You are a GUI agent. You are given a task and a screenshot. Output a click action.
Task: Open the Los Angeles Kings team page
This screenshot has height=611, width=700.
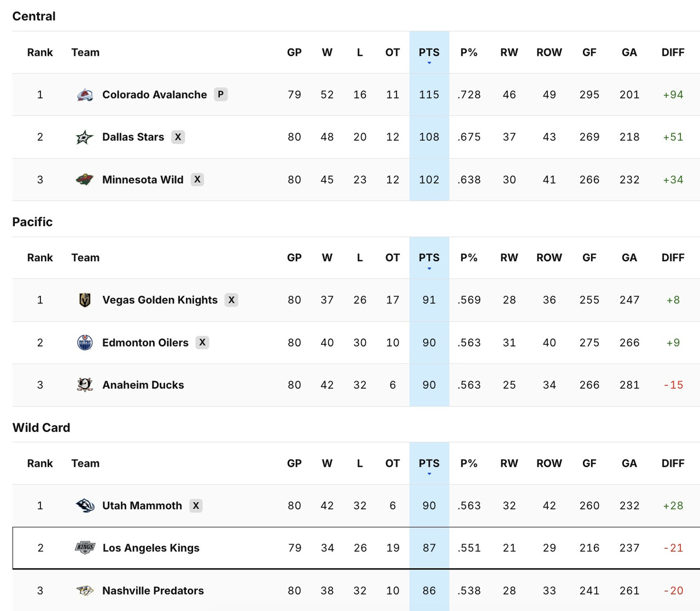151,548
